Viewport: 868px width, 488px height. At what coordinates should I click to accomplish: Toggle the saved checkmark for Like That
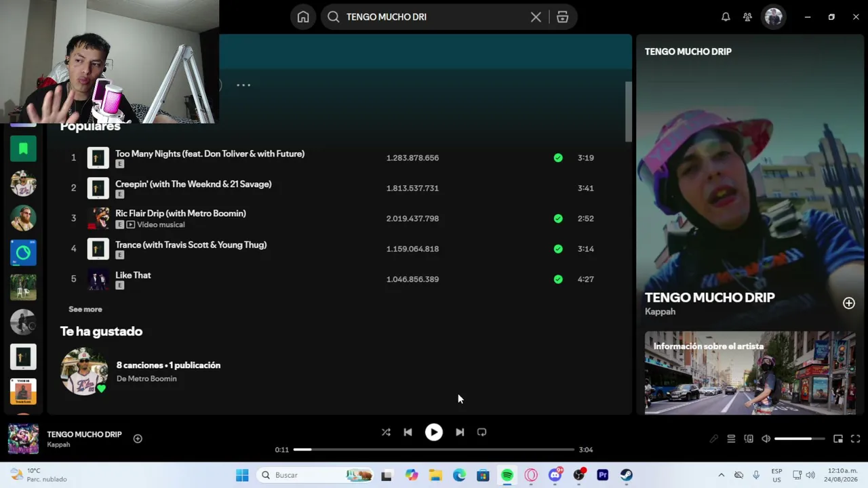(x=558, y=279)
